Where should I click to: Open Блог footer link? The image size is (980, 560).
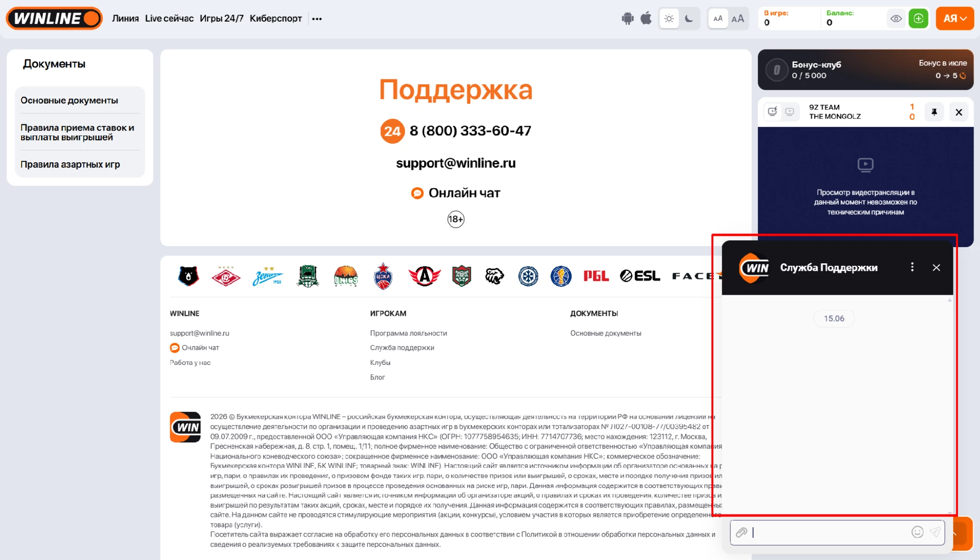click(377, 377)
